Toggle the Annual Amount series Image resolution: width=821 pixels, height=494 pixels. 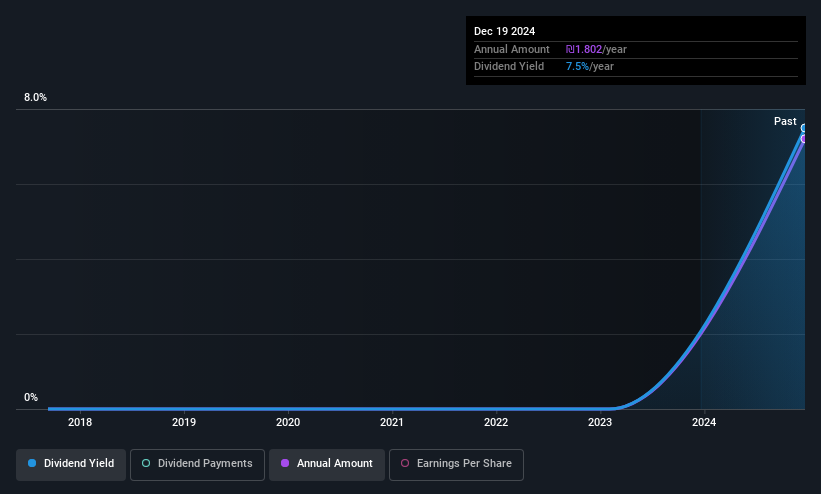pyautogui.click(x=327, y=464)
